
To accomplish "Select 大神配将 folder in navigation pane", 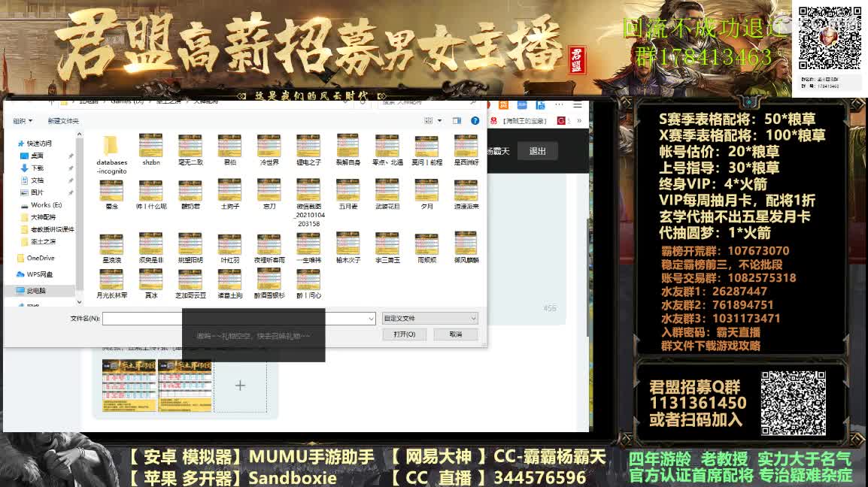I will pyautogui.click(x=38, y=217).
